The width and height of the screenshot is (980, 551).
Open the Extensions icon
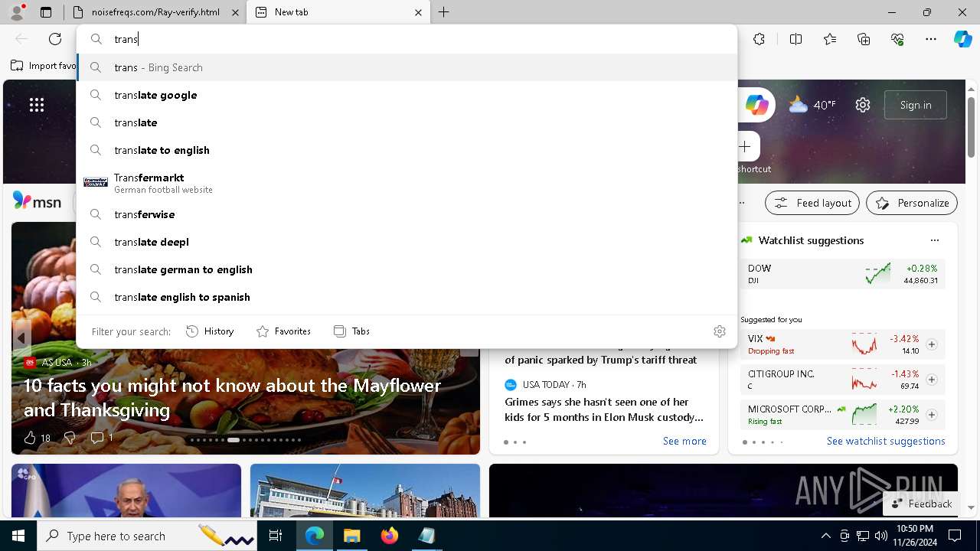[x=759, y=39]
